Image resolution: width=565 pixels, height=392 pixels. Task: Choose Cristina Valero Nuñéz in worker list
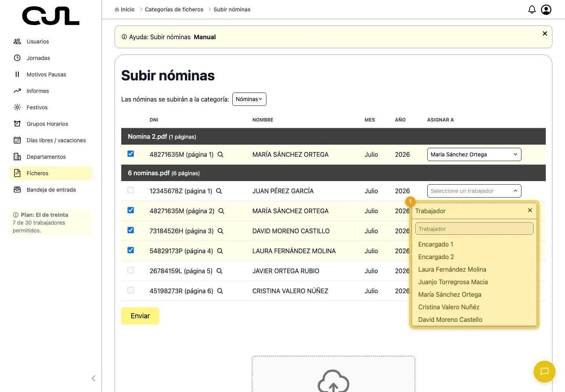tap(448, 307)
